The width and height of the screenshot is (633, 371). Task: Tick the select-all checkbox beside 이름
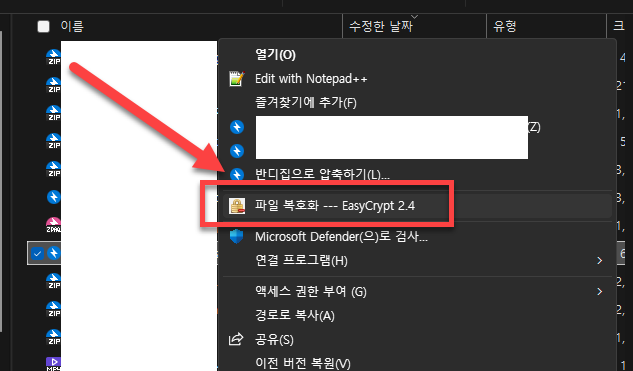(x=43, y=27)
